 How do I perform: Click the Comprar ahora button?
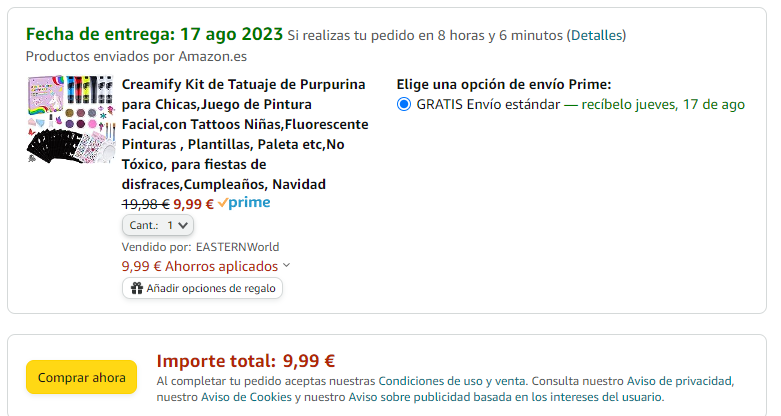coord(82,378)
